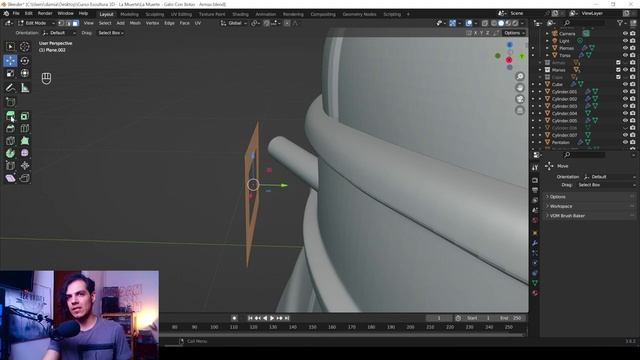Screen dimensions: 640x360
Task: Open Edit Mode dropdown
Action: pos(36,23)
